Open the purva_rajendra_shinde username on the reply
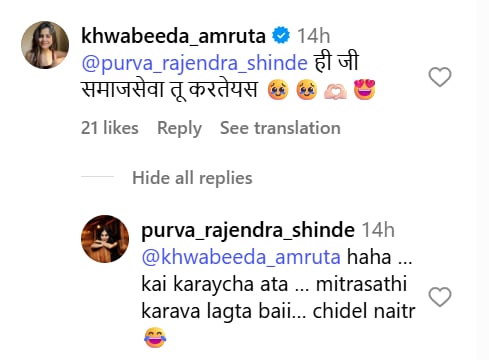This screenshot has height=360, width=489. tap(248, 230)
